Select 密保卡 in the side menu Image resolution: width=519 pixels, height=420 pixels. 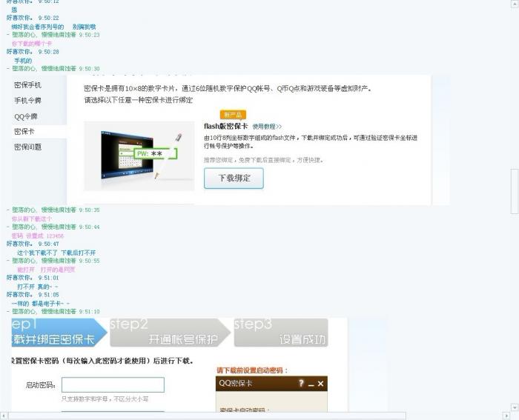point(24,131)
